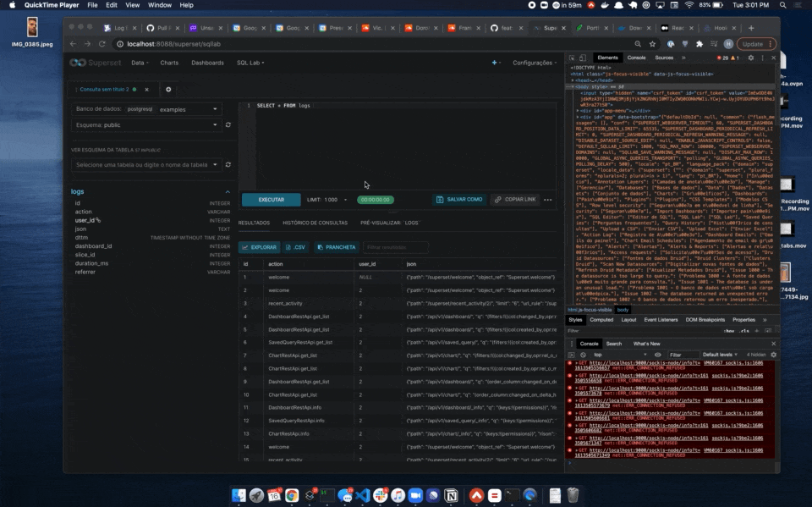Open the SQL Lab menu
The height and width of the screenshot is (507, 812).
[x=250, y=63]
